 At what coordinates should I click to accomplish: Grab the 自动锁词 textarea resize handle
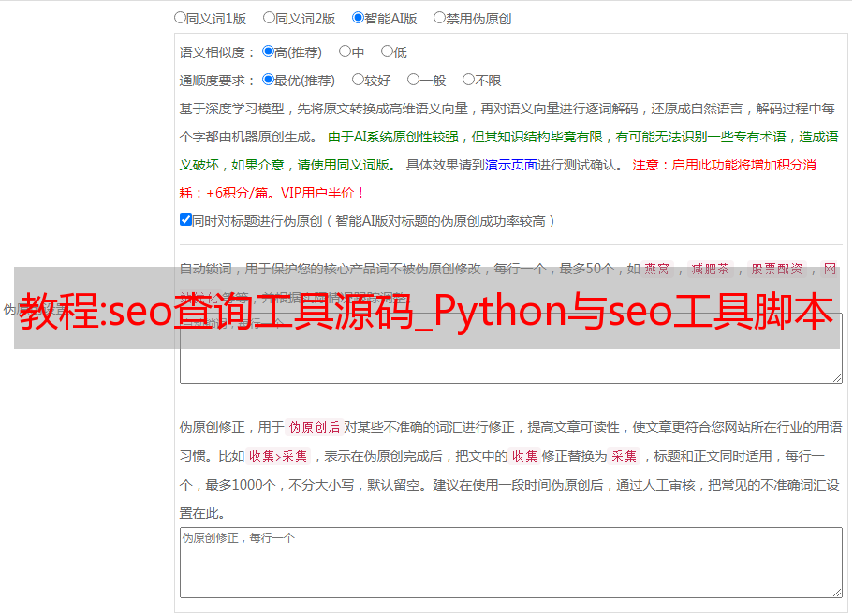[837, 378]
